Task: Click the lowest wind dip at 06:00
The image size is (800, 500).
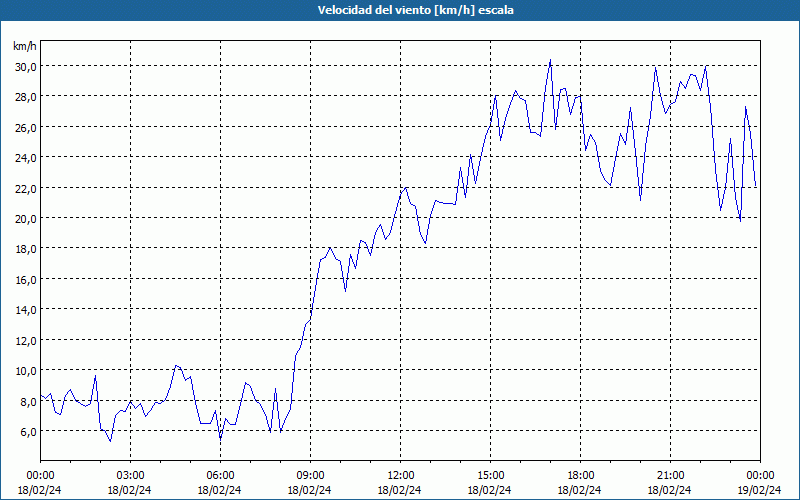Action: pos(220,439)
